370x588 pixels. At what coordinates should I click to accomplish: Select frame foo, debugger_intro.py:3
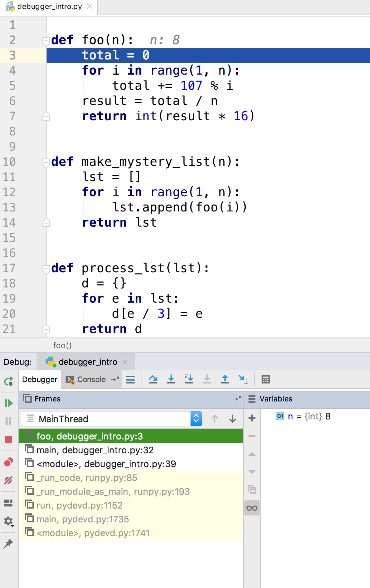click(x=131, y=436)
